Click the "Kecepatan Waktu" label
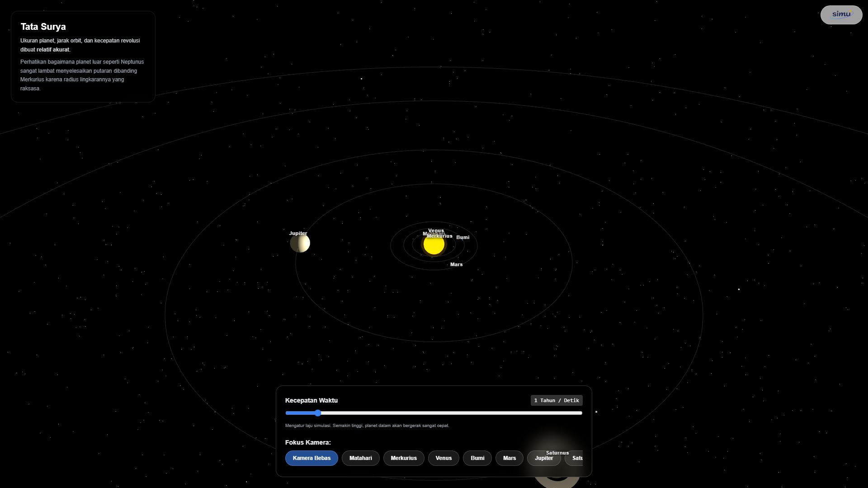 (x=311, y=400)
